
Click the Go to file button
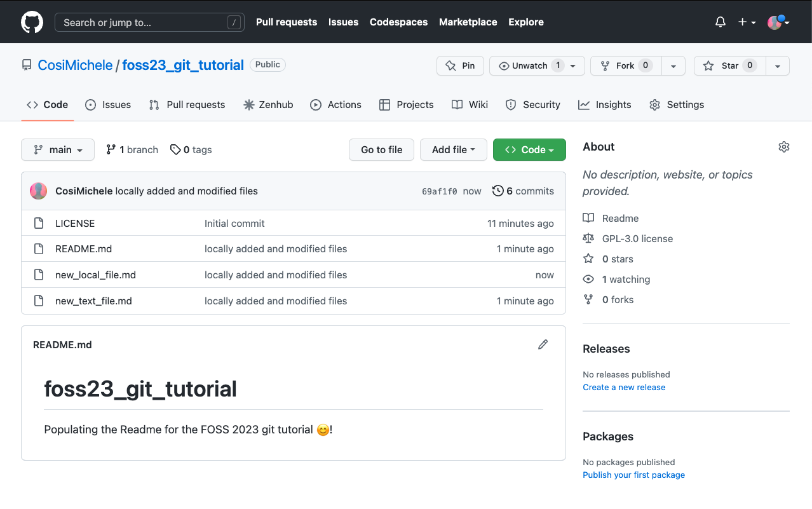382,150
